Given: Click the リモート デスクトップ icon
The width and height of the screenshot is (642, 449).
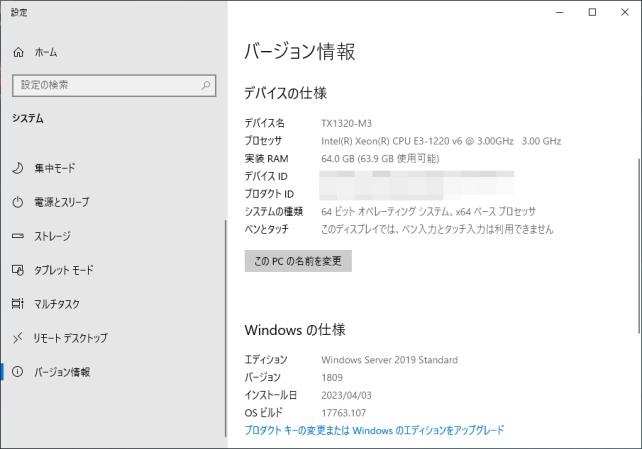Looking at the screenshot, I should click(x=18, y=338).
